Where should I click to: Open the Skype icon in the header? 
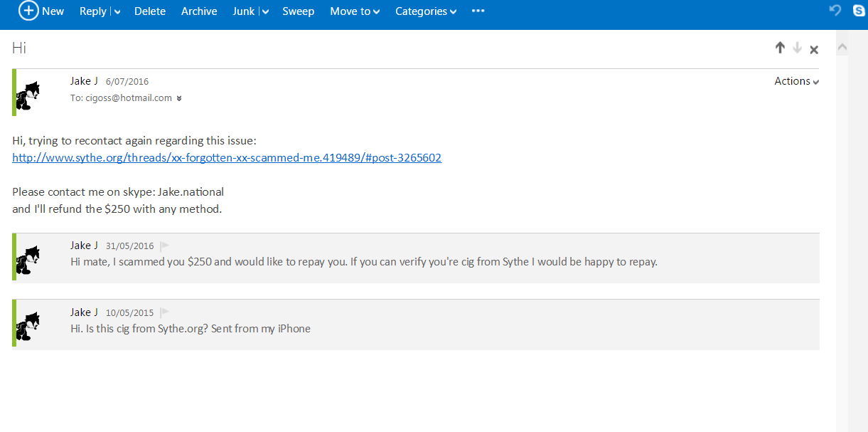[859, 11]
